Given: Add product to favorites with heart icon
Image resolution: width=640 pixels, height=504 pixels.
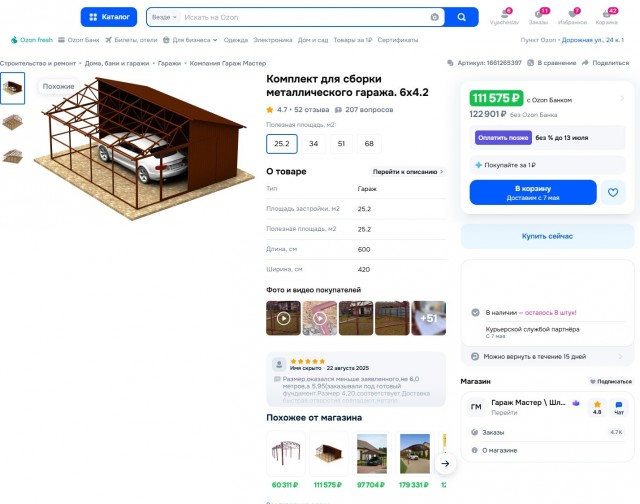Looking at the screenshot, I should pos(613,192).
